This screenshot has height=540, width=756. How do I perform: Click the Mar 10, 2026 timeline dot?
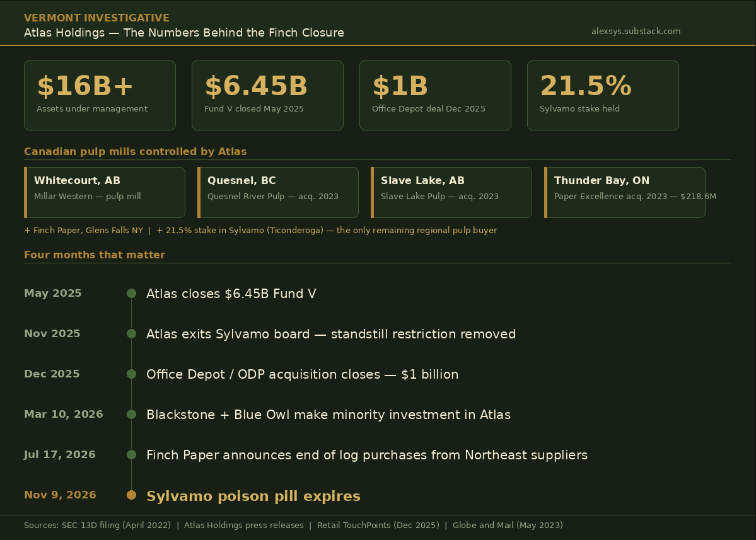pyautogui.click(x=131, y=414)
